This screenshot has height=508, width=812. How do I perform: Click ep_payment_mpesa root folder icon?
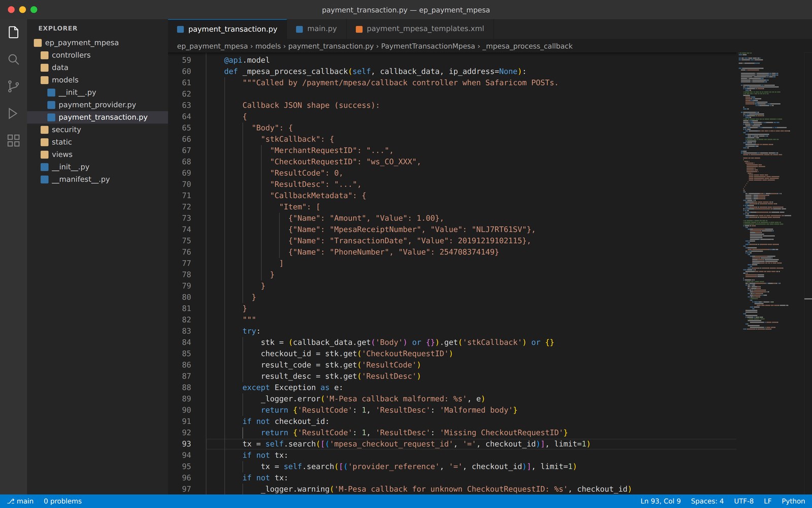(38, 43)
